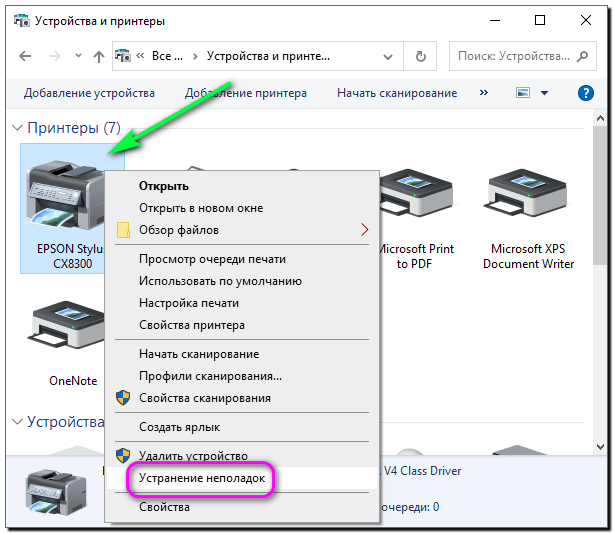
Task: Choose Свойства принтера from context menu
Action: [191, 325]
